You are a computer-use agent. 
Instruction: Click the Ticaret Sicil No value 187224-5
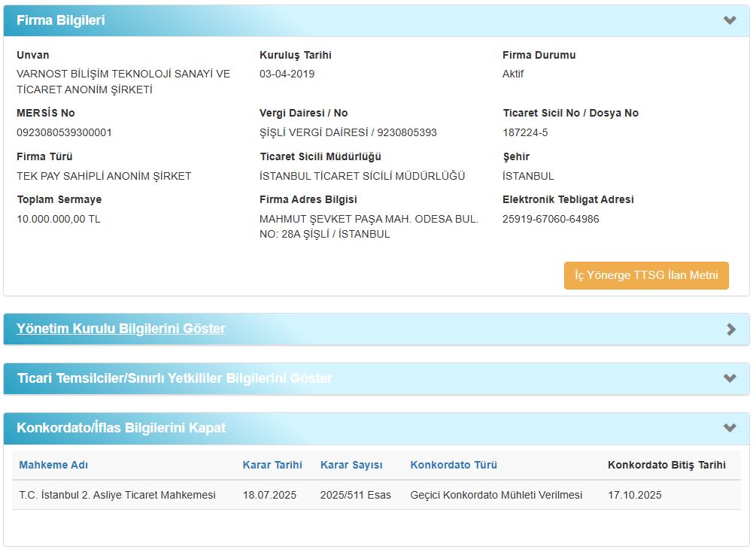pos(525,132)
